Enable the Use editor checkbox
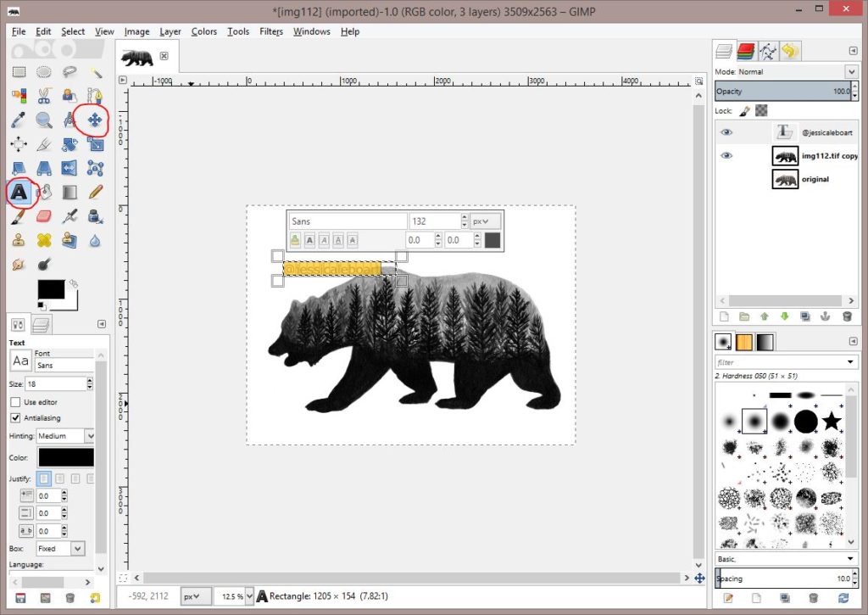The height and width of the screenshot is (615, 868). [x=15, y=402]
